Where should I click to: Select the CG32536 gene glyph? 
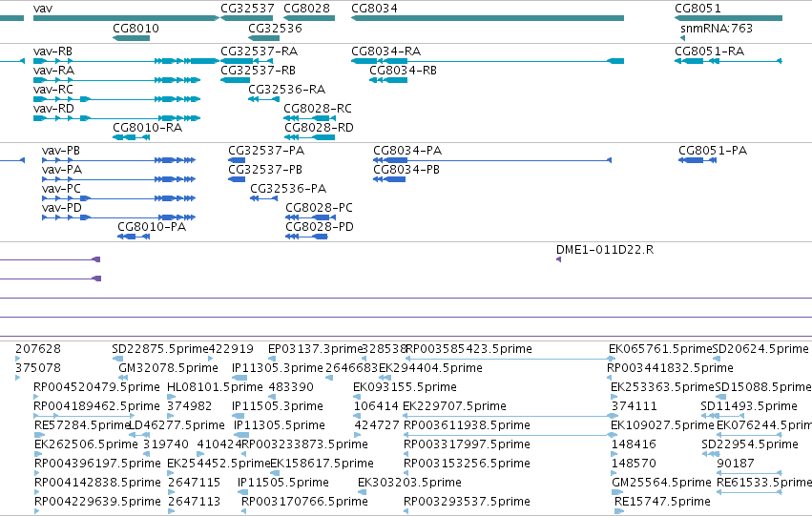(x=263, y=38)
